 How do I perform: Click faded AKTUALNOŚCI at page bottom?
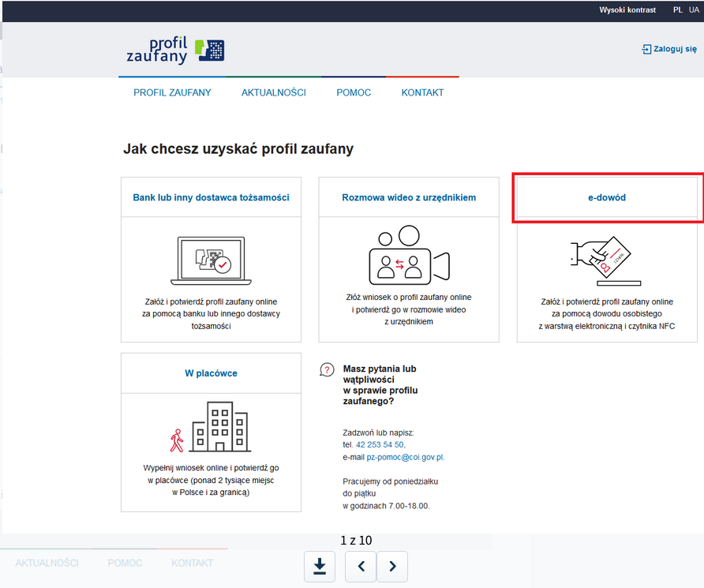(47, 563)
